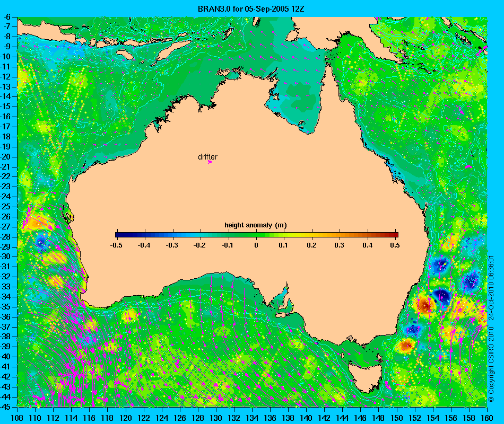Image resolution: width=504 pixels, height=424 pixels.
Task: Click longitude axis label '146'
Action: (x=361, y=418)
